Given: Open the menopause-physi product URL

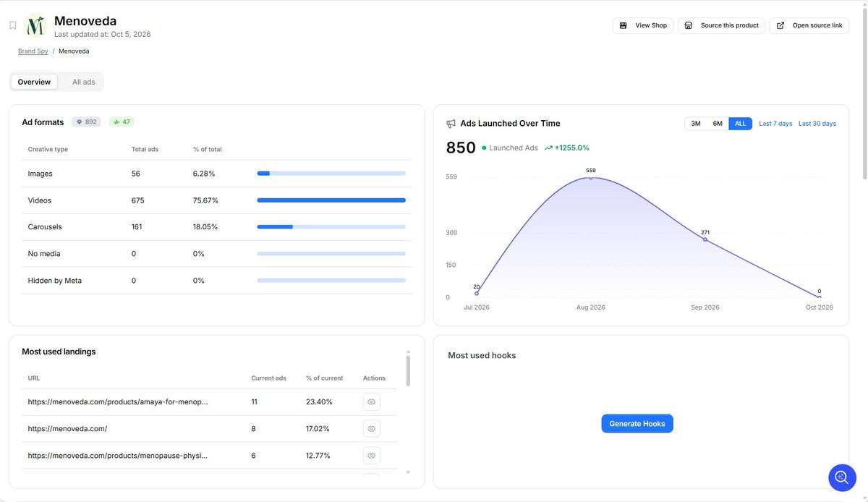Looking at the screenshot, I should coord(118,455).
